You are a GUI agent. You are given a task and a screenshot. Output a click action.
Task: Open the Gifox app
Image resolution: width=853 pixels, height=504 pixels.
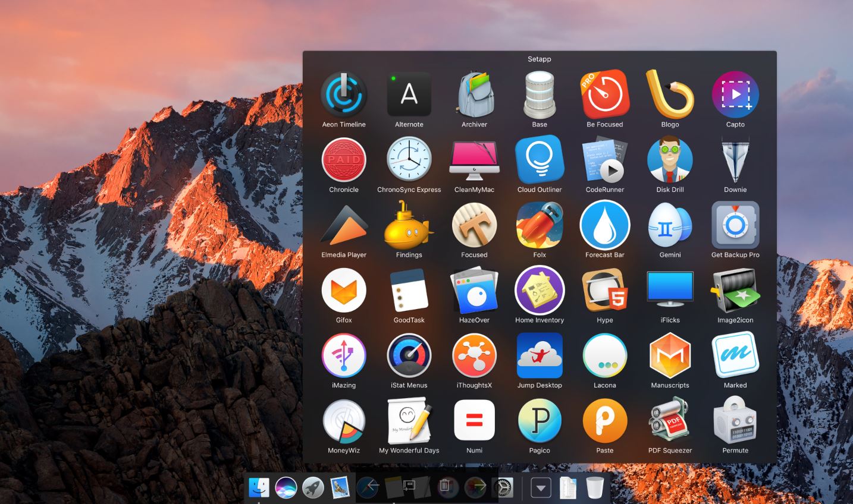pyautogui.click(x=344, y=291)
